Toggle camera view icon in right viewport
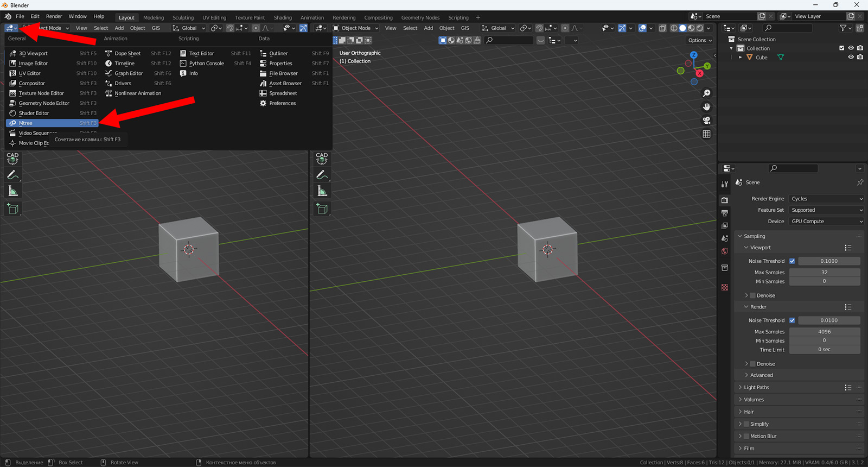The width and height of the screenshot is (868, 467). coord(706,121)
